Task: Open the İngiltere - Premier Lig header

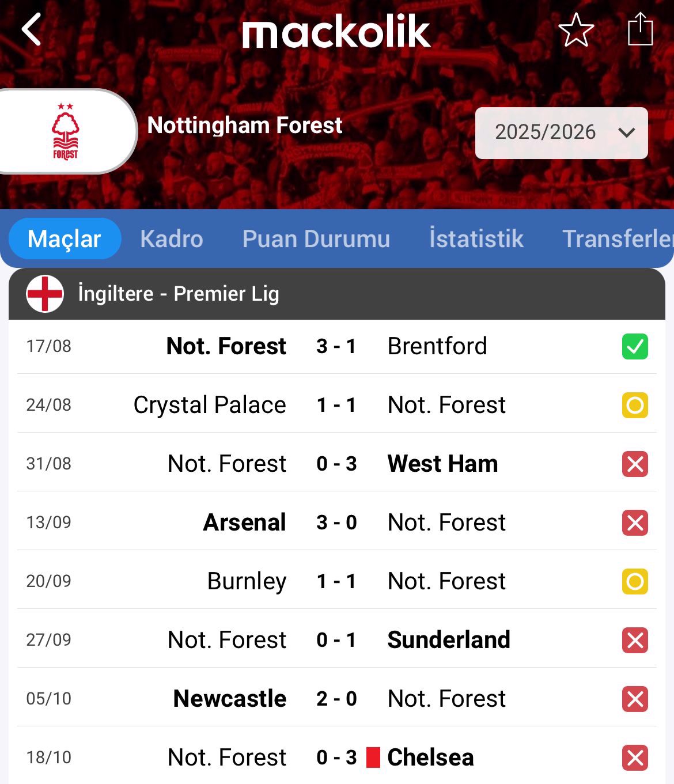Action: pos(179,294)
